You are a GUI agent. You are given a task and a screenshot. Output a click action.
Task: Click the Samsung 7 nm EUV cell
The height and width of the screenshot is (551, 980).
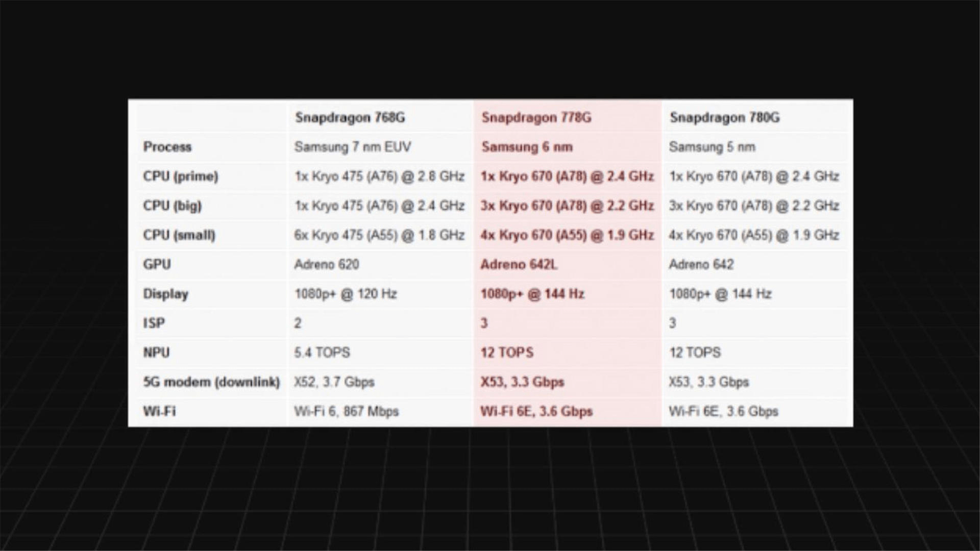(353, 147)
